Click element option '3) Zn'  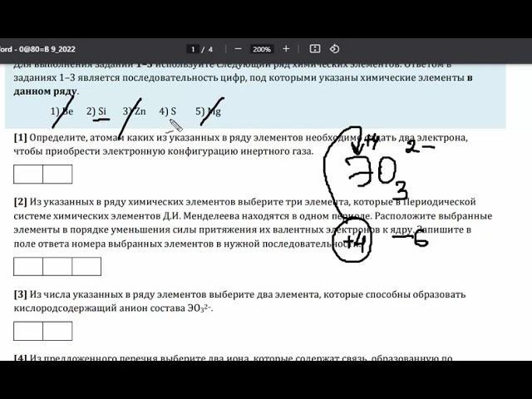coord(135,111)
